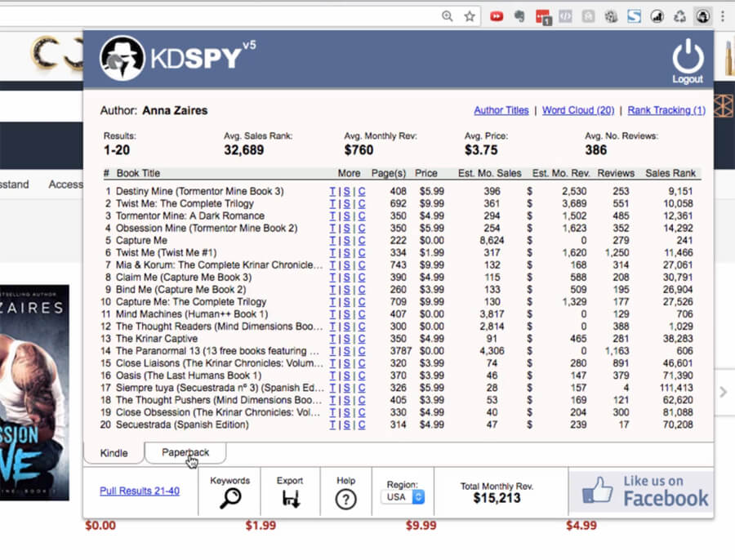
Task: Click the Reviews column header
Action: click(616, 173)
